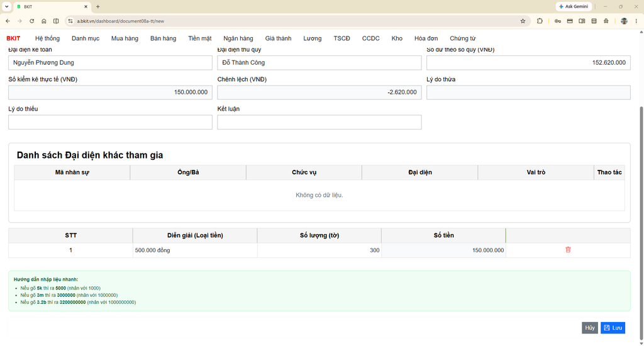644x346 pixels.
Task: Close the BKIT browser tab
Action: pyautogui.click(x=86, y=6)
